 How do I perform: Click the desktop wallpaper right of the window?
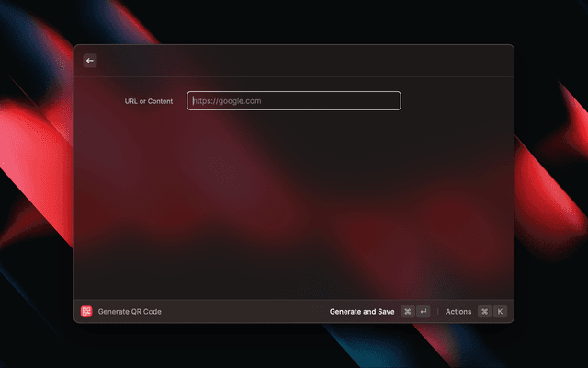click(x=551, y=184)
